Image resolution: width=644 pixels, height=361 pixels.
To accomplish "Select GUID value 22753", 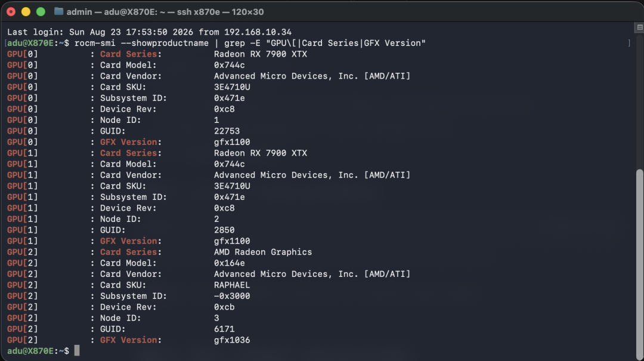I will (227, 131).
